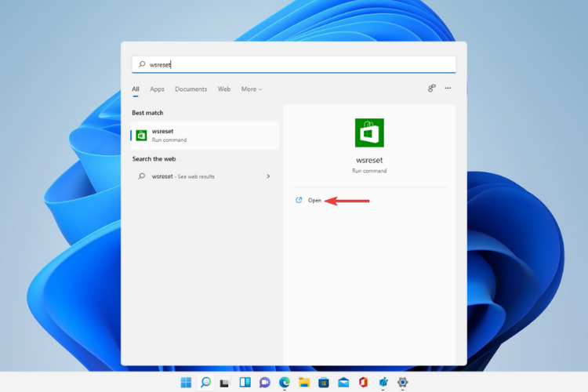The width and height of the screenshot is (588, 392).
Task: Open the Windows Start button
Action: click(x=186, y=383)
